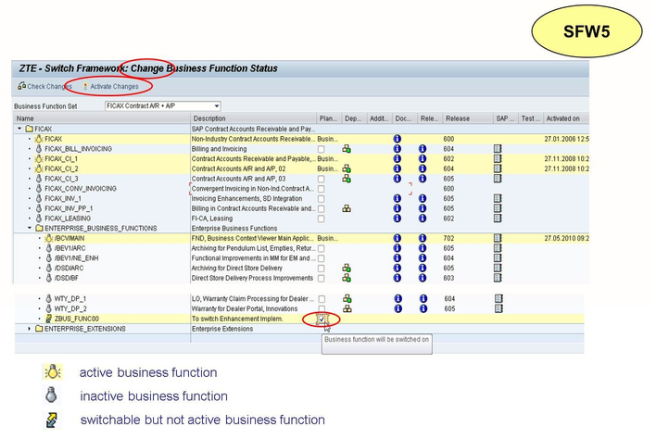The height and width of the screenshot is (430, 650).
Task: Click the ZBUS_FUNC00 switchable function icon
Action: pos(49,318)
